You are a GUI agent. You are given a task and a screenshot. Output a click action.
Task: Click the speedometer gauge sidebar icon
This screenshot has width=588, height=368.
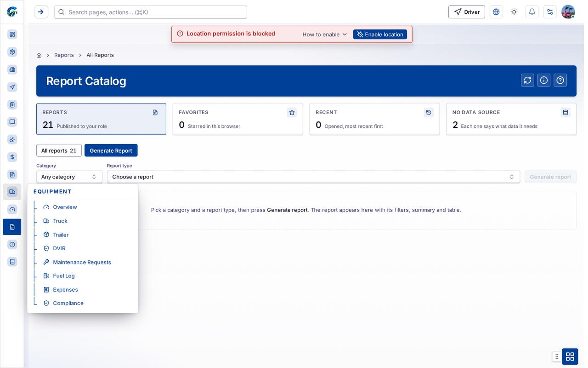pyautogui.click(x=12, y=209)
